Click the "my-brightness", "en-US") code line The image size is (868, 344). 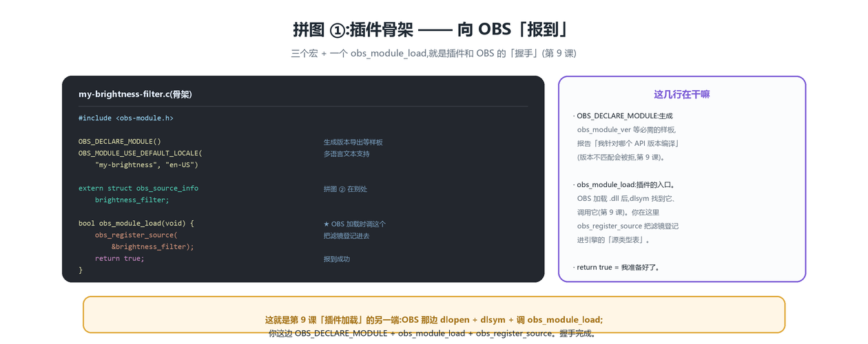tap(147, 165)
